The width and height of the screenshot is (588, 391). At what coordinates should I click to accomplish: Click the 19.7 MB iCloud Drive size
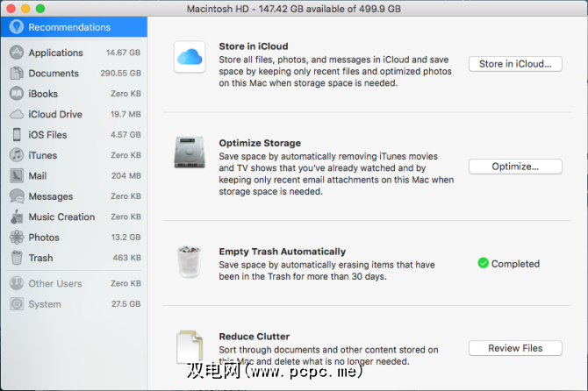coord(125,114)
